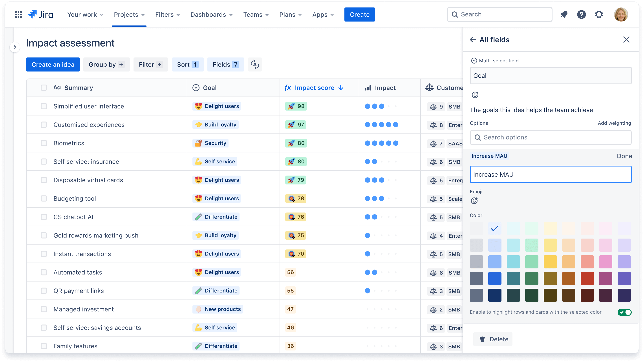Open the emoji picker for the field description
The image size is (644, 362).
pos(475,95)
